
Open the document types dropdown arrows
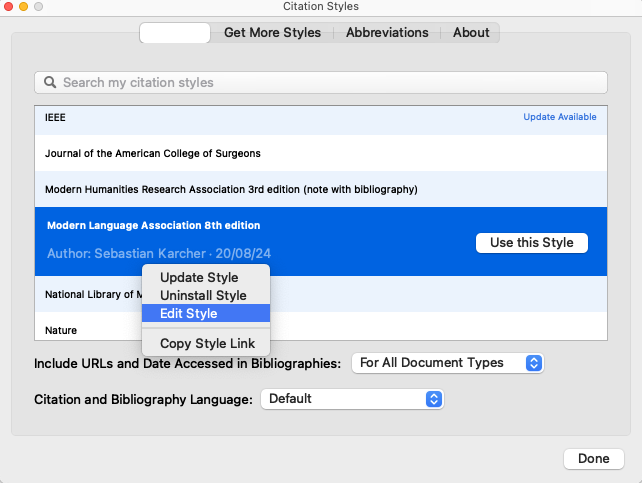(x=533, y=363)
